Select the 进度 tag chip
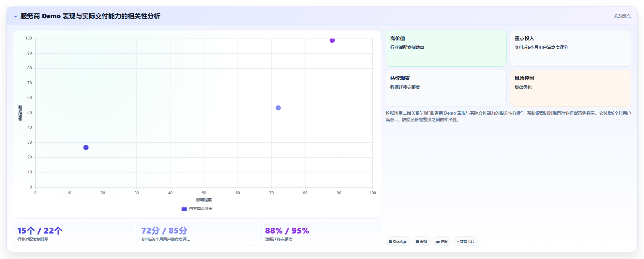The width and height of the screenshot is (644, 259). (442, 241)
